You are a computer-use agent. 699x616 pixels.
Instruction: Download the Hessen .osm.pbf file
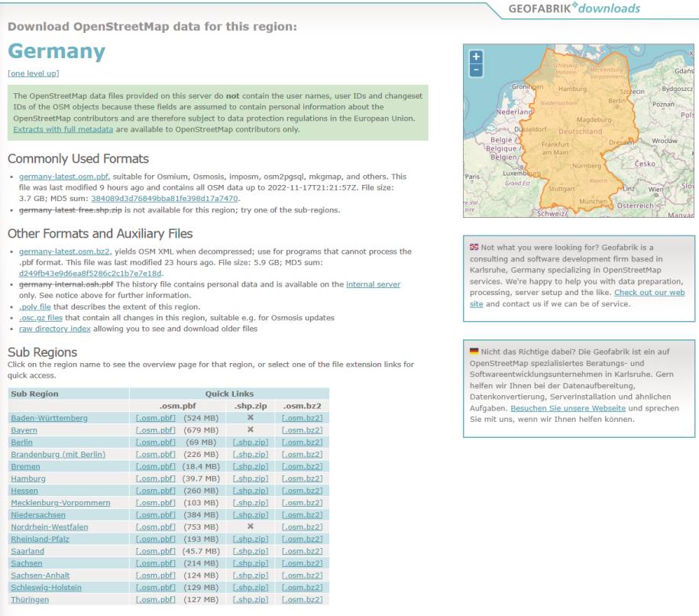[x=156, y=491]
